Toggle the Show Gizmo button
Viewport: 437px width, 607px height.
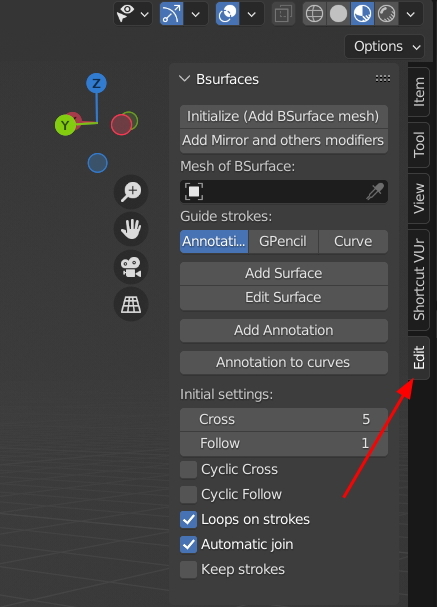171,14
